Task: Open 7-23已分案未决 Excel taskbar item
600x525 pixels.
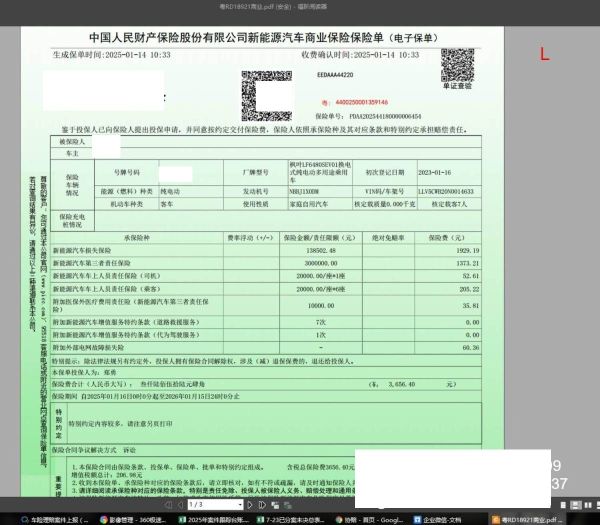Action: [x=290, y=520]
